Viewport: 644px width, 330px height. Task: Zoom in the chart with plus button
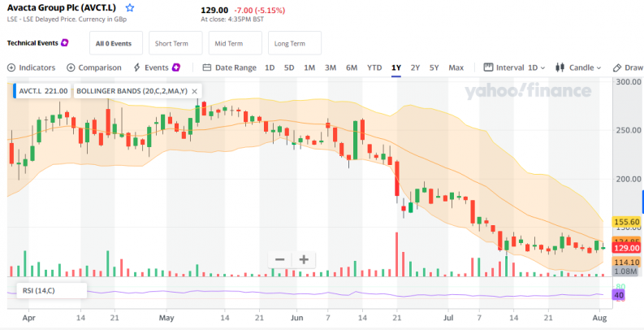tap(304, 260)
